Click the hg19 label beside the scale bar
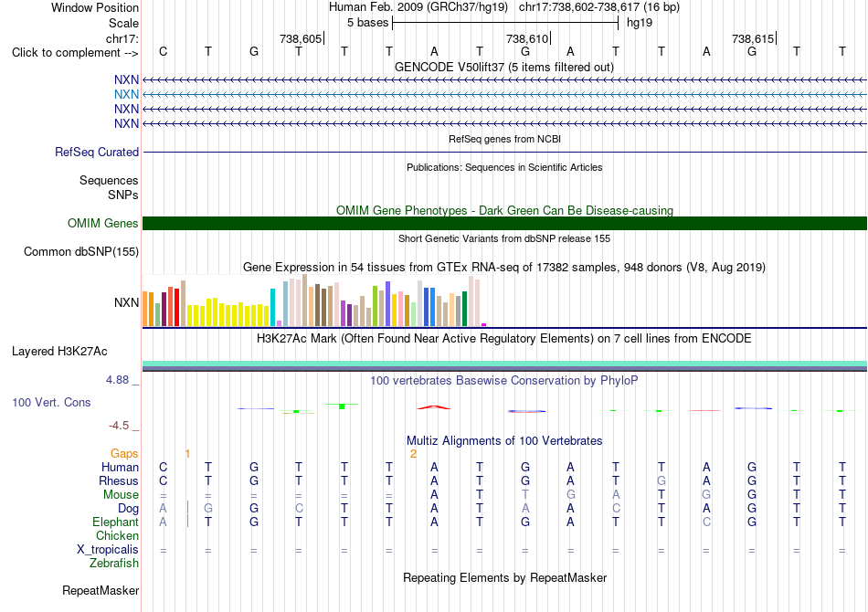Image resolution: width=868 pixels, height=612 pixels. [640, 23]
